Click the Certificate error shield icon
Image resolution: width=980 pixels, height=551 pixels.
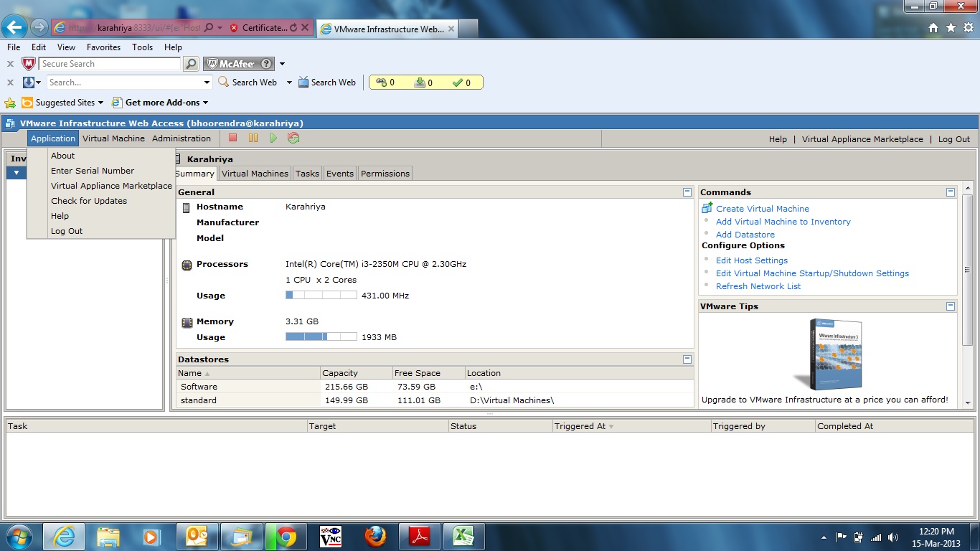tap(234, 28)
